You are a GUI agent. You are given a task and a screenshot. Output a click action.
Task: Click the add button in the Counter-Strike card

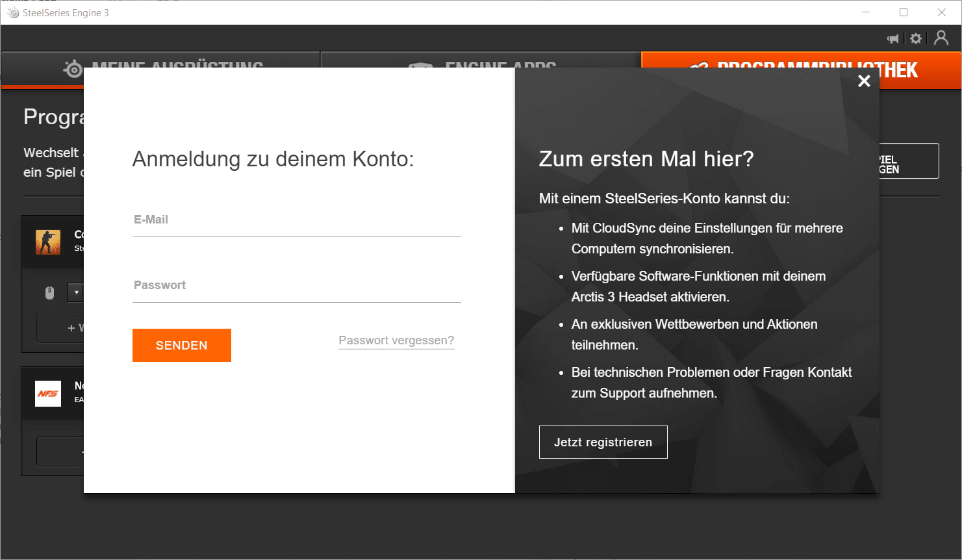pyautogui.click(x=60, y=328)
